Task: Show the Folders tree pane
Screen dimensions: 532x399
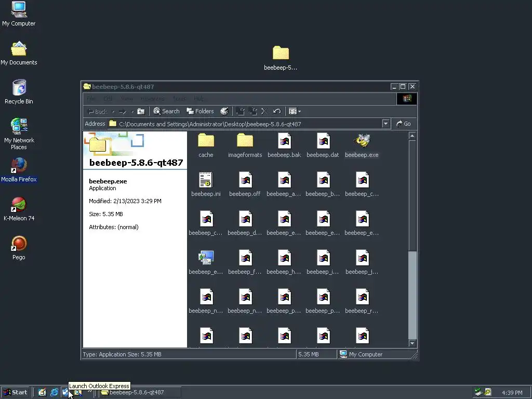Action: coord(200,111)
